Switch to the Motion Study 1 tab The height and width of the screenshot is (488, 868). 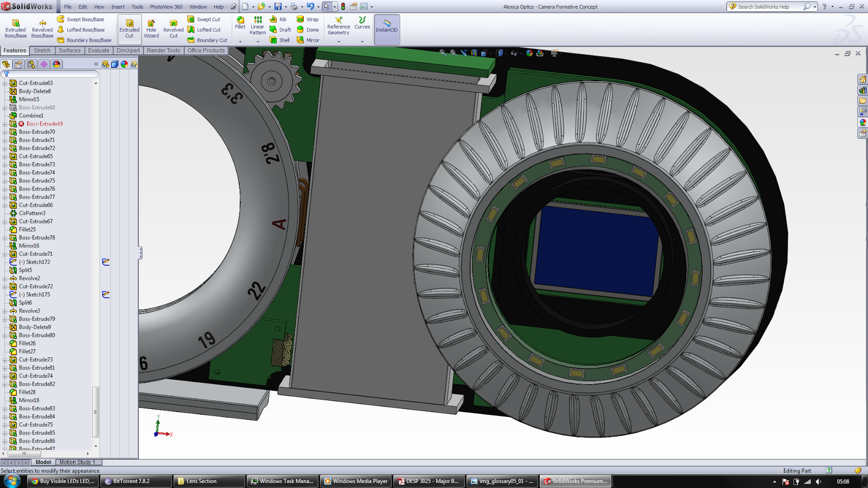click(77, 463)
